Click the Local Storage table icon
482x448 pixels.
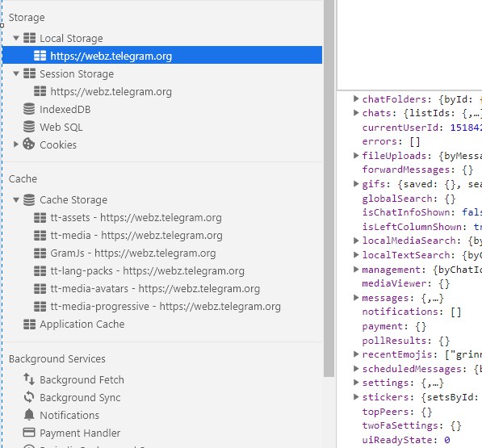[x=30, y=38]
